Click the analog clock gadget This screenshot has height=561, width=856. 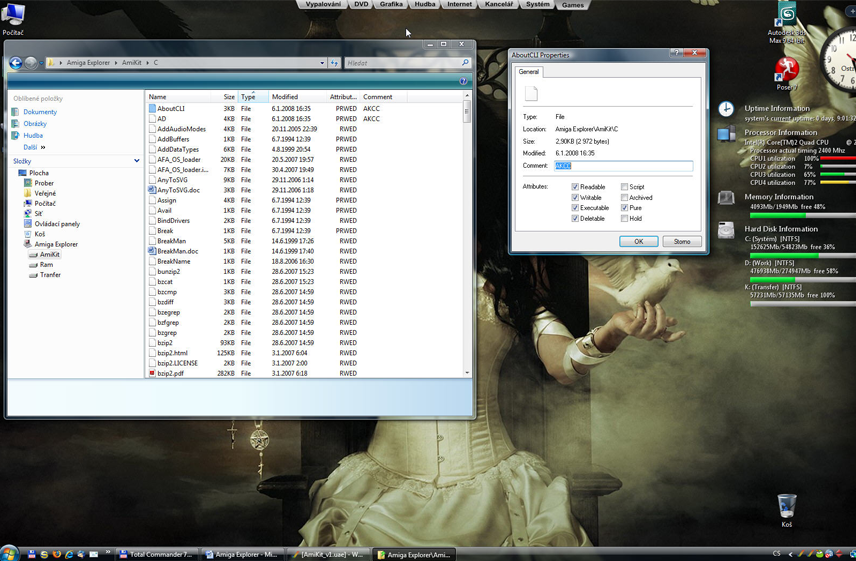pos(838,57)
